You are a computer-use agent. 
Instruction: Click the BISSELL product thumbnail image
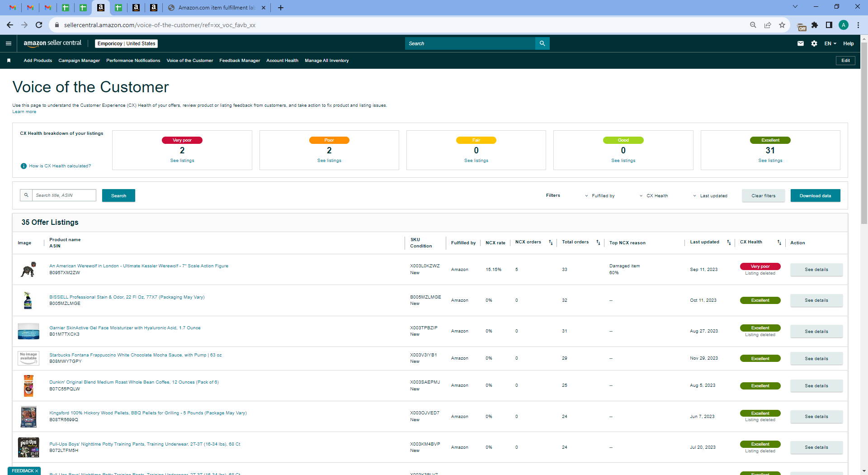pos(28,300)
